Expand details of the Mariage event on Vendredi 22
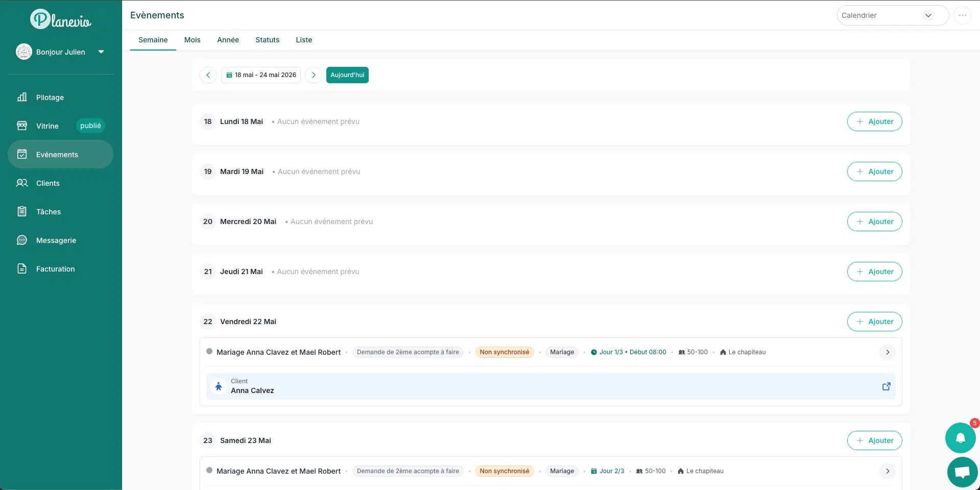980x490 pixels. (887, 352)
